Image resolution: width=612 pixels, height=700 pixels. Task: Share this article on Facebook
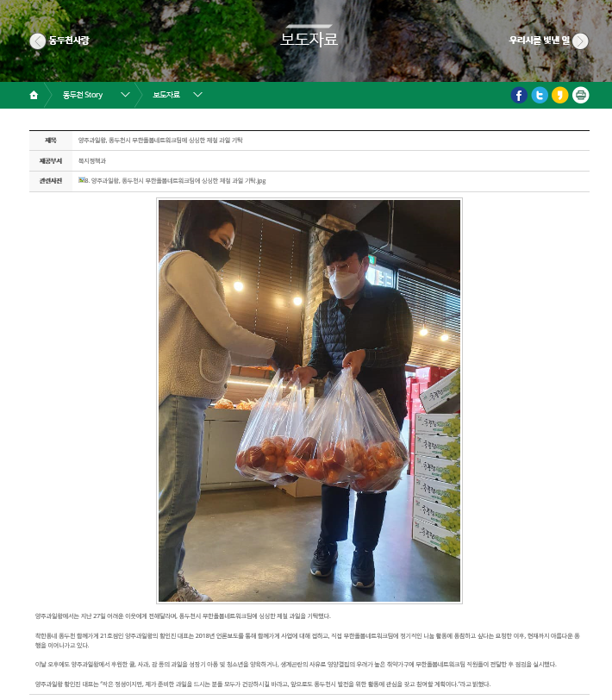pyautogui.click(x=519, y=95)
